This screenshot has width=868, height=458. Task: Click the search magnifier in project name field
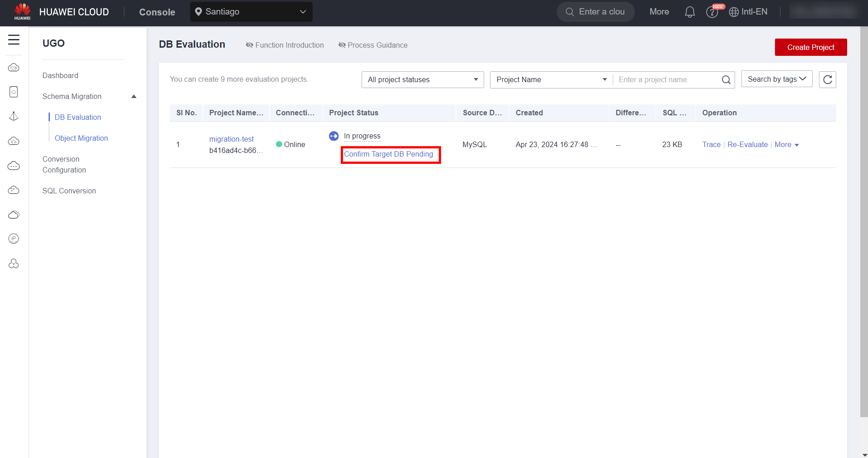[726, 80]
